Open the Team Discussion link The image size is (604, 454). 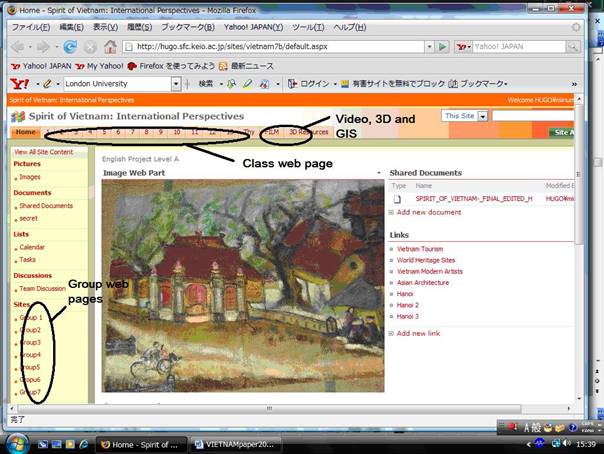(42, 288)
